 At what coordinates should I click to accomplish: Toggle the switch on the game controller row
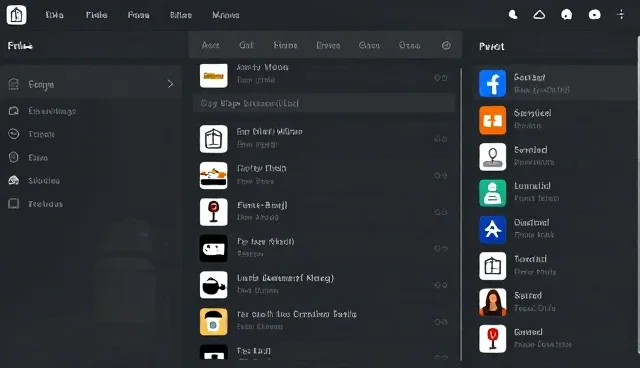(x=440, y=248)
